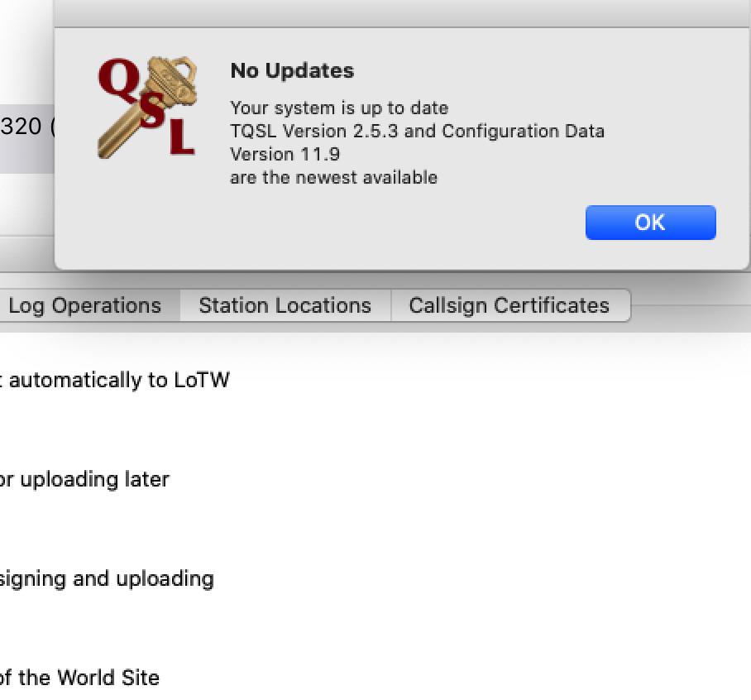Choose the automatically to LoTW option
Viewport: 751px width, 700px height.
115,380
